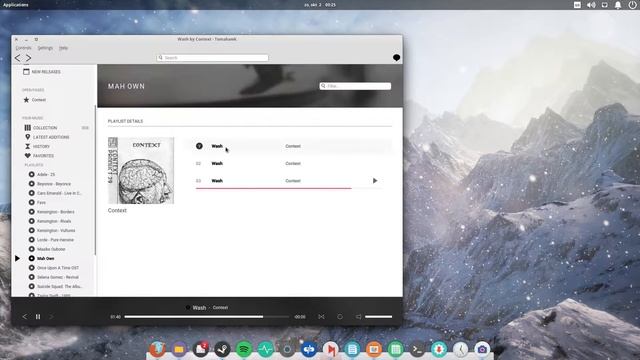Skip to the next track

51,317
